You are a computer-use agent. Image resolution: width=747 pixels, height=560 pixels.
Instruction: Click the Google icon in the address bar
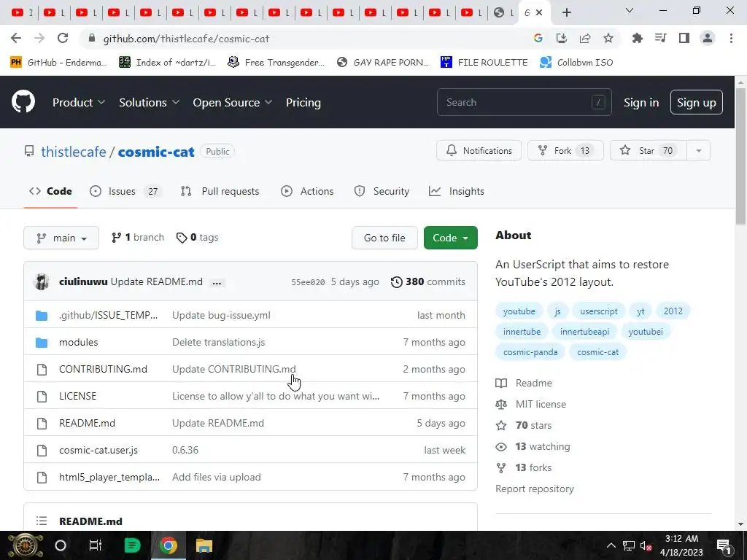pos(538,39)
